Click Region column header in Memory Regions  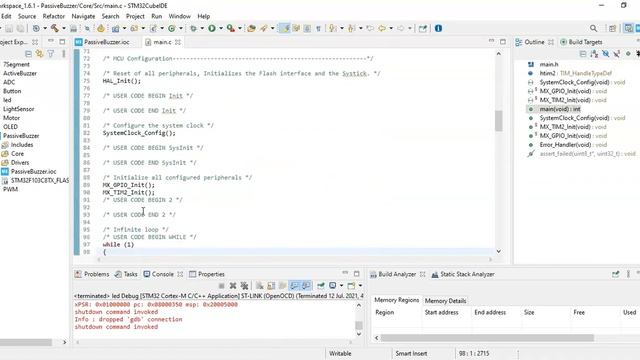click(384, 312)
